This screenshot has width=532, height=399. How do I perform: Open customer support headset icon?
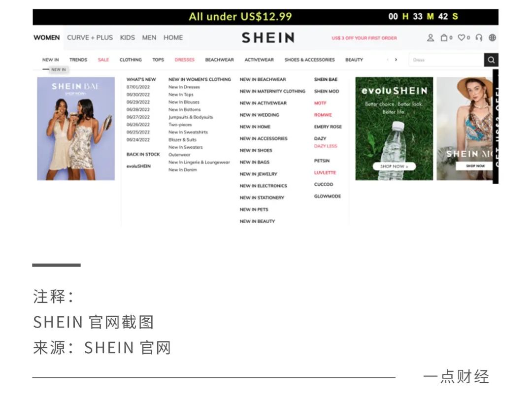(479, 37)
